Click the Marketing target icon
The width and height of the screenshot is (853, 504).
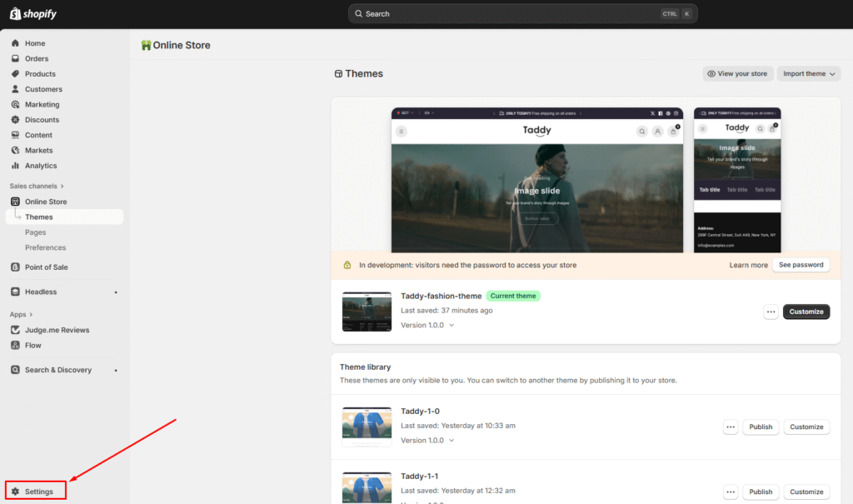coord(15,104)
